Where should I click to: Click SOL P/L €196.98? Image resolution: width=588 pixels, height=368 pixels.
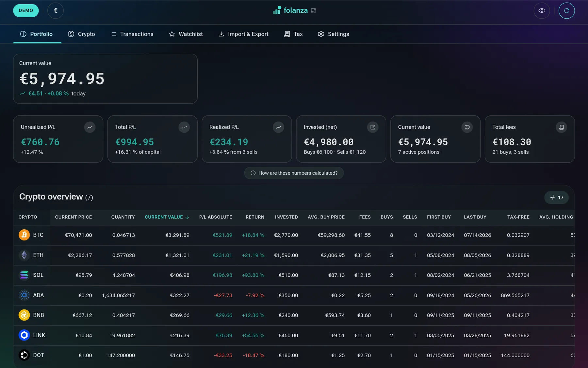point(222,275)
